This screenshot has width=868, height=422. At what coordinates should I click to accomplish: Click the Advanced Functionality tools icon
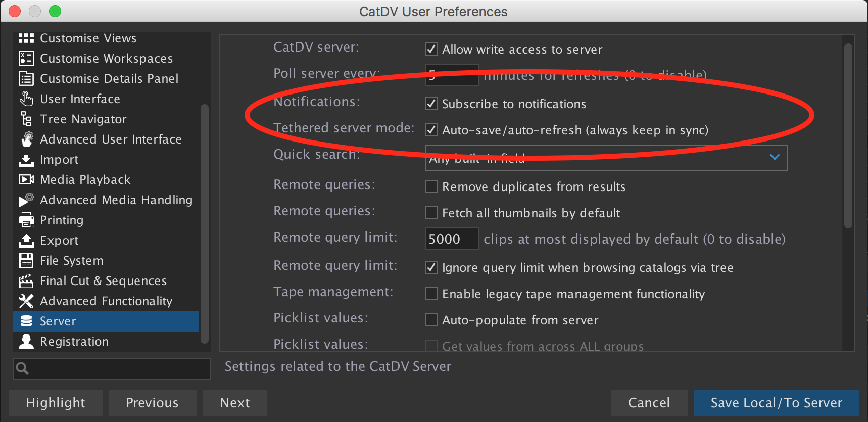26,301
